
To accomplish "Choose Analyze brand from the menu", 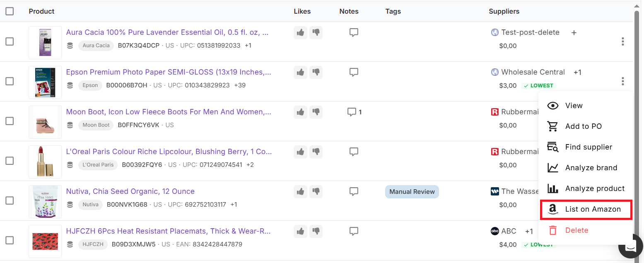I will point(585,168).
